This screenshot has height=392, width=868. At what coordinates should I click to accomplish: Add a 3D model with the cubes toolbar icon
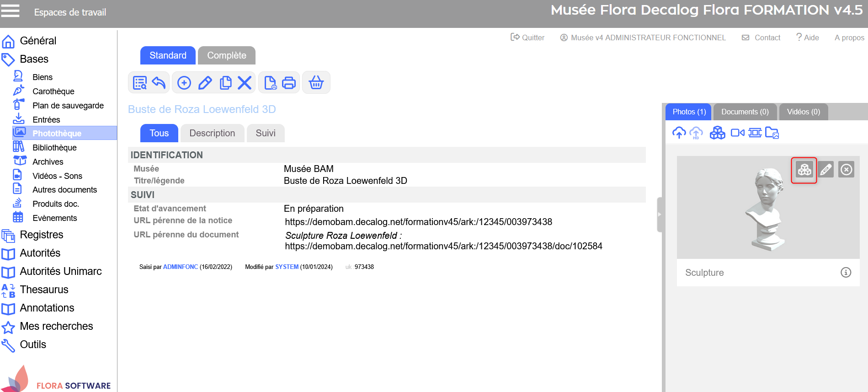pyautogui.click(x=717, y=133)
